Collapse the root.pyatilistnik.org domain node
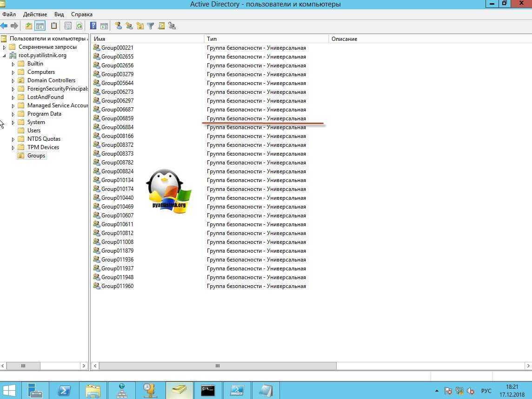 click(5, 56)
